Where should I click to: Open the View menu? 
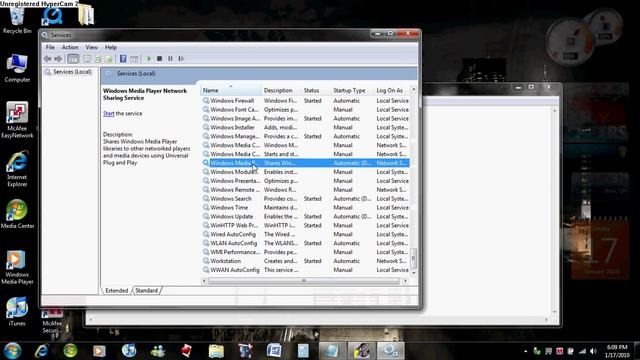point(91,47)
